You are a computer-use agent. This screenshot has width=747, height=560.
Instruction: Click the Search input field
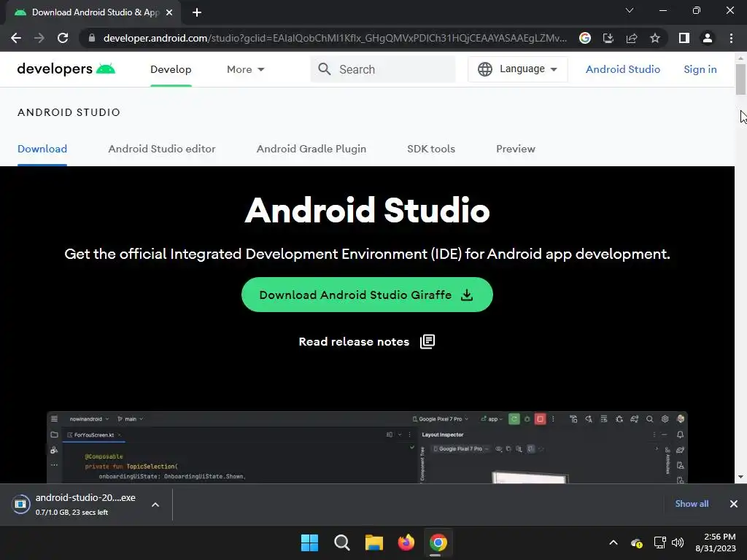[x=383, y=69]
